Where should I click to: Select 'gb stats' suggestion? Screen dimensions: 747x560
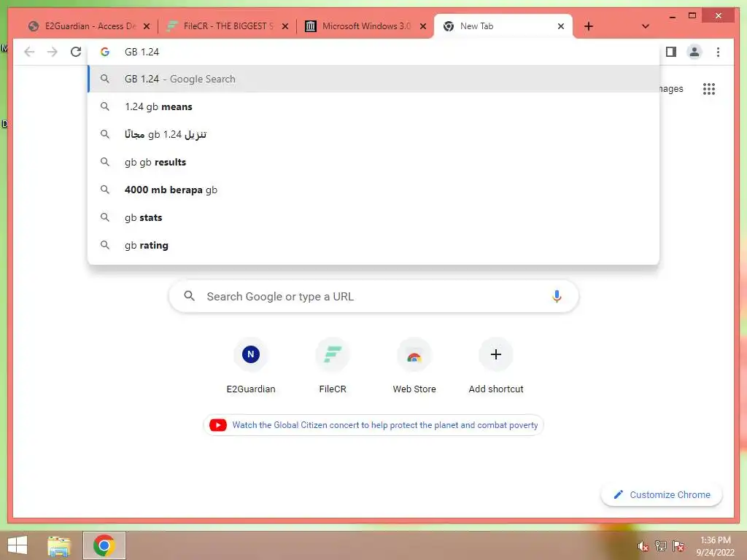point(373,217)
